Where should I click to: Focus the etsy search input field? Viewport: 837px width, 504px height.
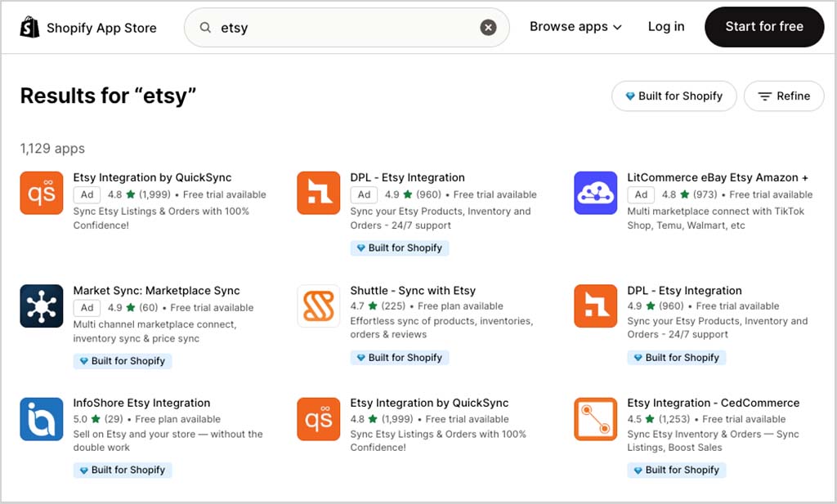[347, 27]
